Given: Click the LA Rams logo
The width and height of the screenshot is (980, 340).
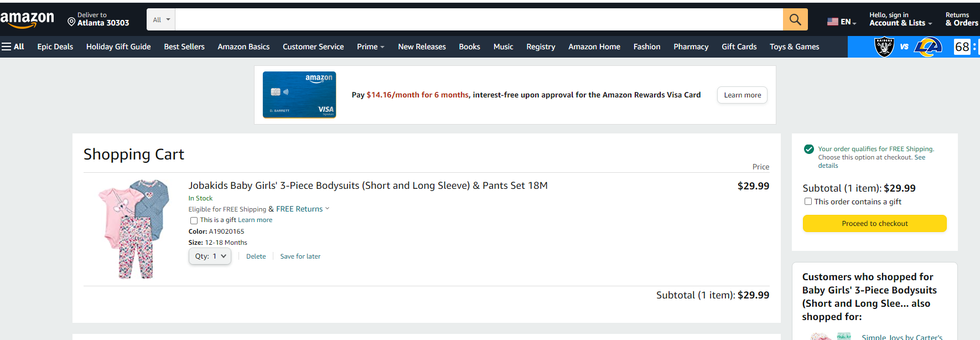Looking at the screenshot, I should pos(928,47).
